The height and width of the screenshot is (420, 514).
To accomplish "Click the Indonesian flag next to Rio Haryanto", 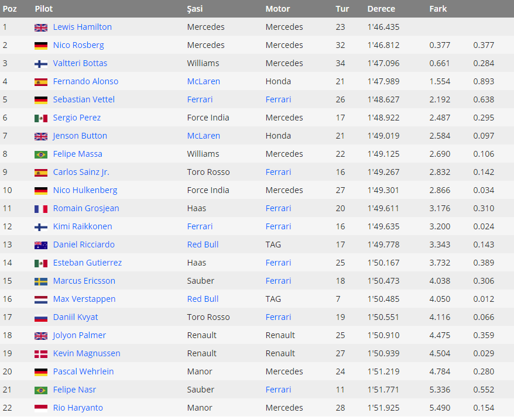I will coord(41,408).
